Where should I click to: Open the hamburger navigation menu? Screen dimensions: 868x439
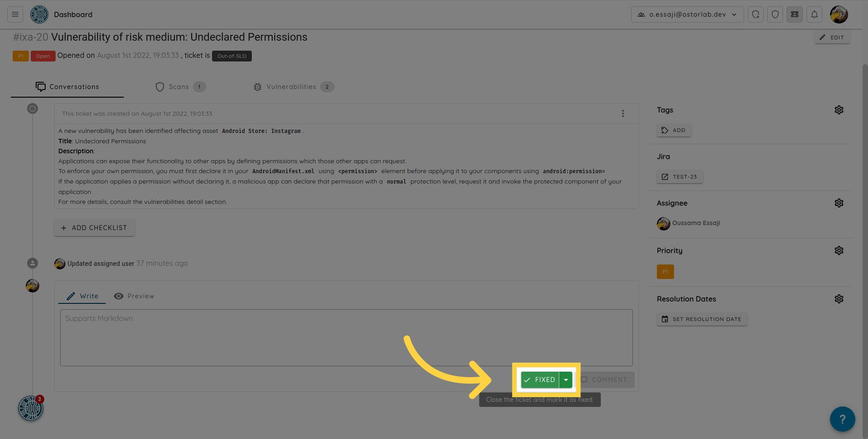click(x=15, y=14)
